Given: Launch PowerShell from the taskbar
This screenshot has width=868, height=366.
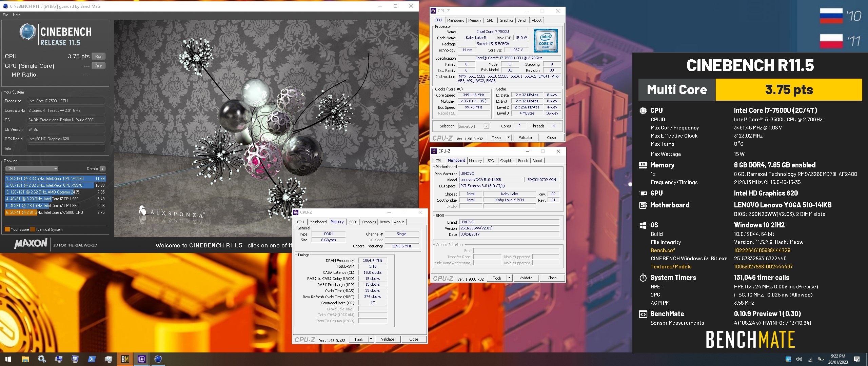Looking at the screenshot, I should 92,359.
